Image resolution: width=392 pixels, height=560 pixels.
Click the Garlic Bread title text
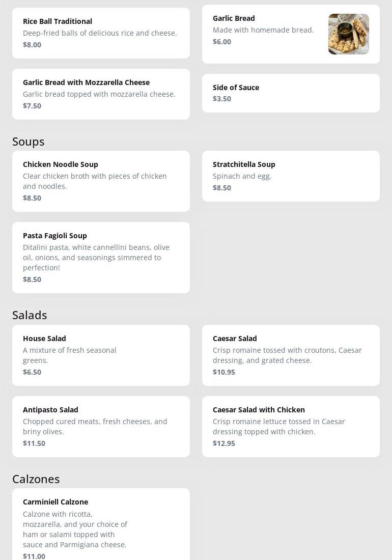coord(234,18)
